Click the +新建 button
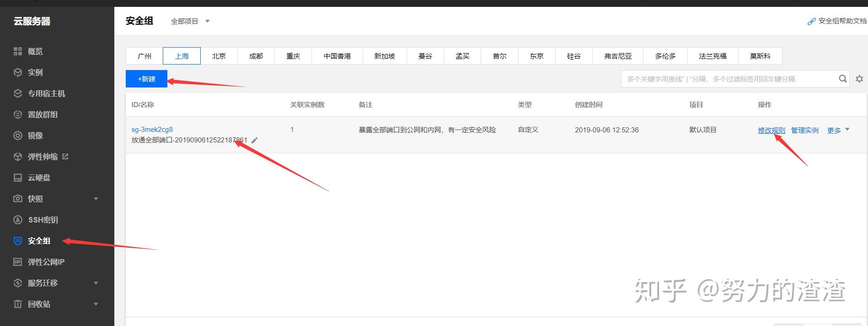Viewport: 868px width, 326px height. pyautogui.click(x=146, y=79)
